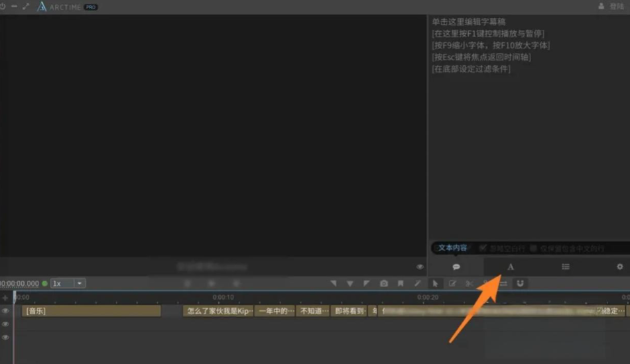The height and width of the screenshot is (364, 630).
Task: Toggle the ignore blank lines checkbox
Action: click(x=483, y=248)
